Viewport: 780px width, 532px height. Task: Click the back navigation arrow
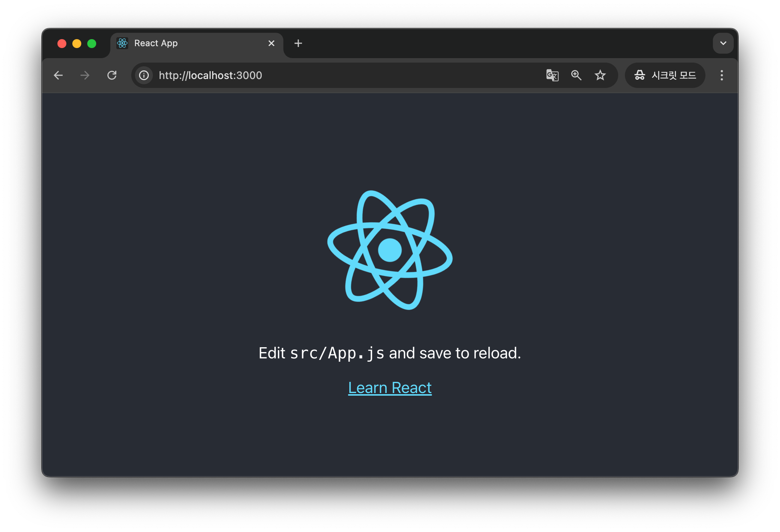[58, 75]
